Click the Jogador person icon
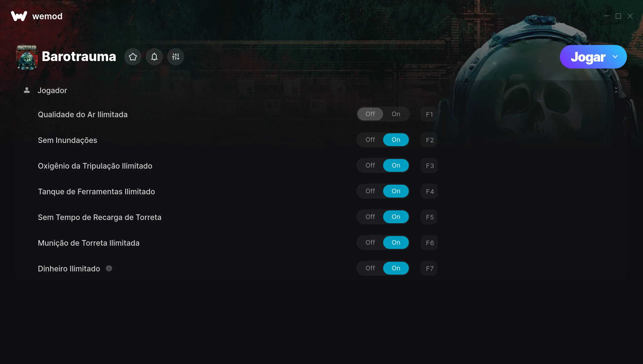The width and height of the screenshot is (643, 364). [27, 90]
